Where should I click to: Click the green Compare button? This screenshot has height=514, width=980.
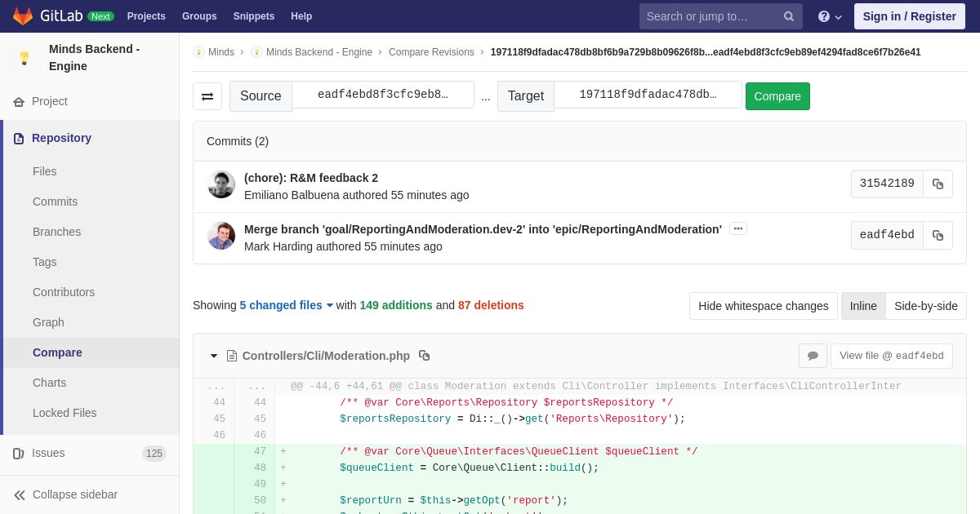777,96
